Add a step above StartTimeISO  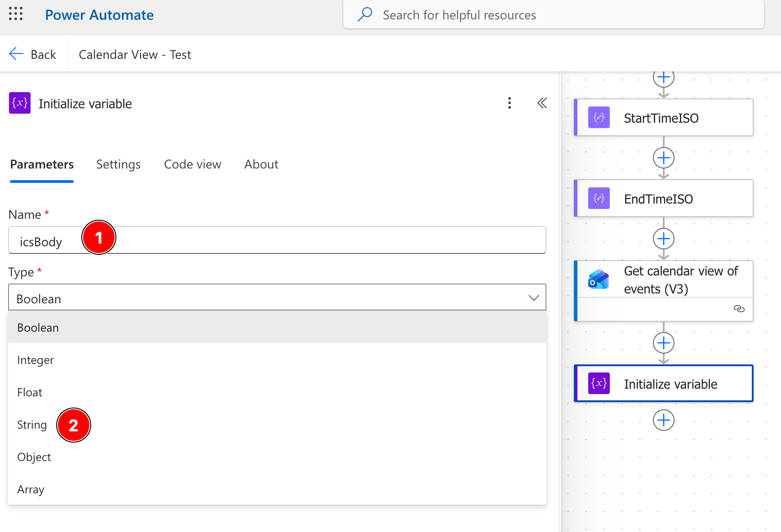pyautogui.click(x=664, y=77)
